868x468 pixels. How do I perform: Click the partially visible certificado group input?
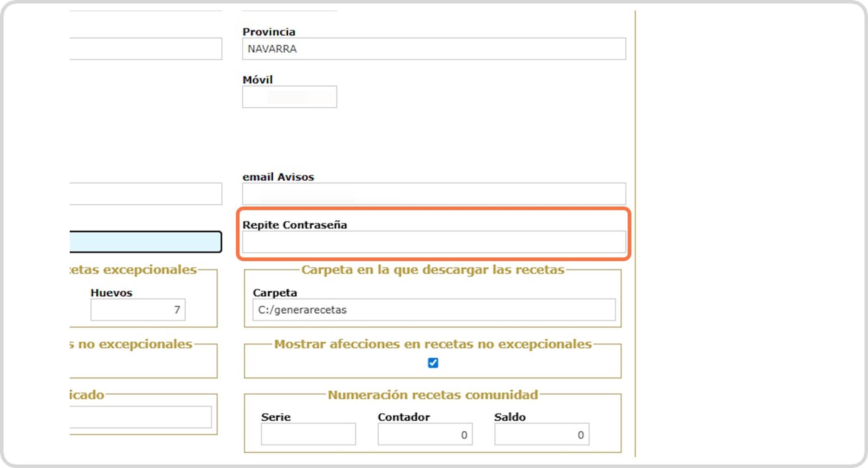(140, 417)
